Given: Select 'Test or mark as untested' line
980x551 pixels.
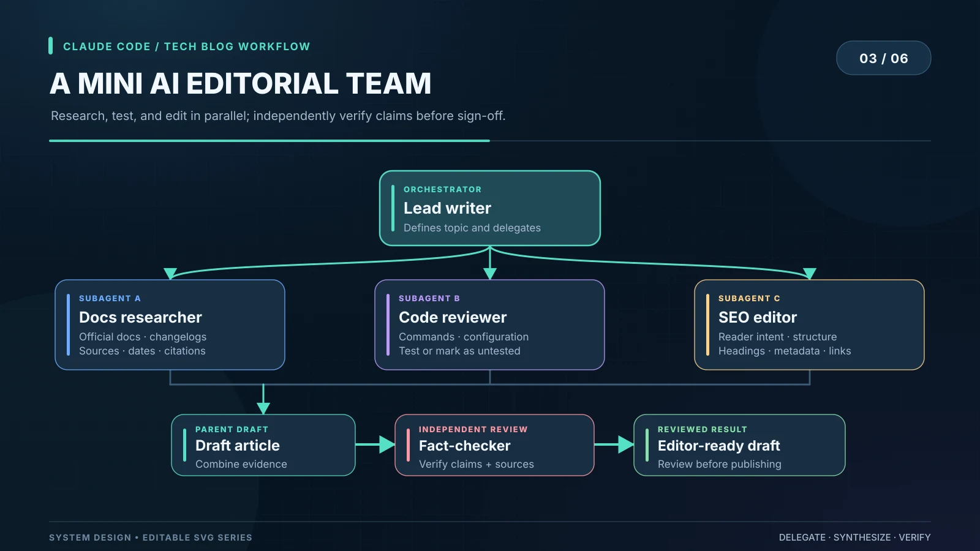Looking at the screenshot, I should click(459, 351).
